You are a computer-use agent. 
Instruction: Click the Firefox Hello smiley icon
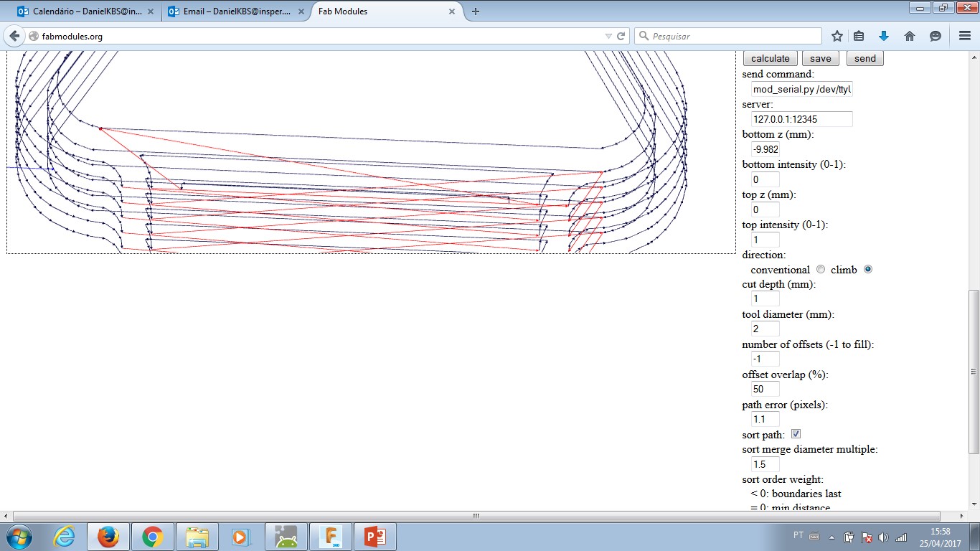[x=935, y=36]
